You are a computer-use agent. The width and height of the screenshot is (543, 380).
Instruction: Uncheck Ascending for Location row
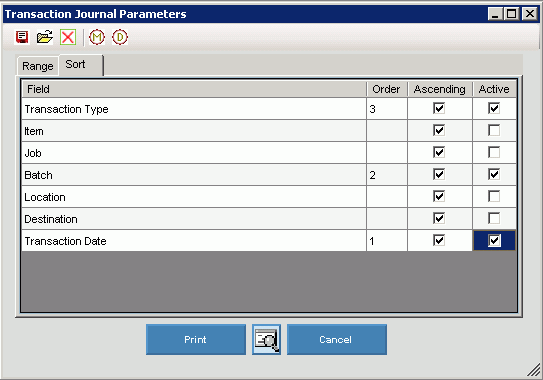(x=439, y=196)
